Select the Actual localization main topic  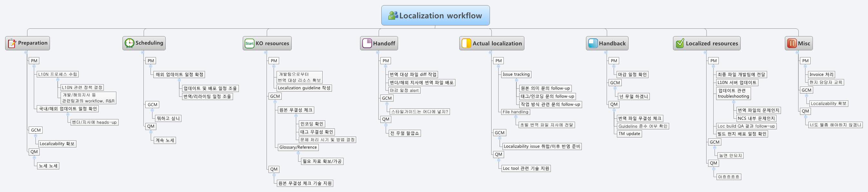pos(492,43)
